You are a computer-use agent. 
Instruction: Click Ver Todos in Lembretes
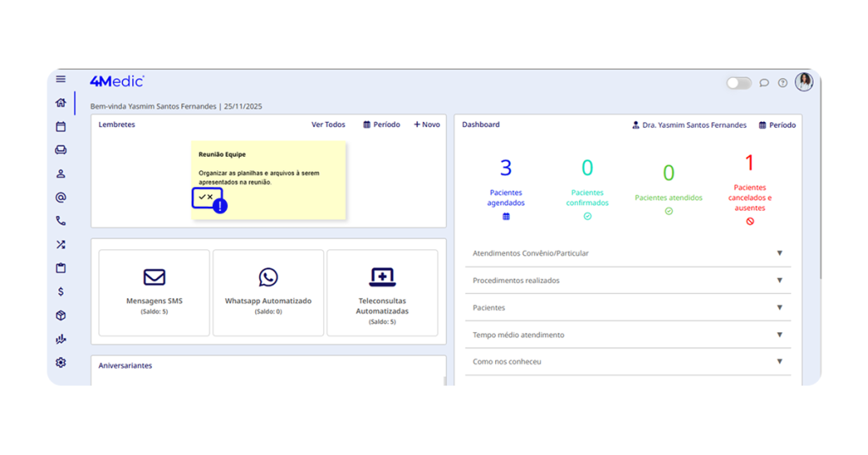[328, 125]
